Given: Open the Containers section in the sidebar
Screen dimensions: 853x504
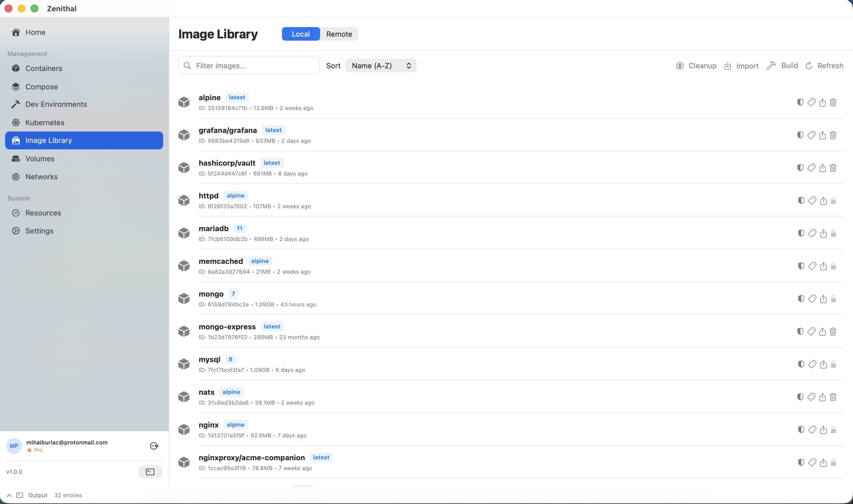Looking at the screenshot, I should pyautogui.click(x=43, y=68).
